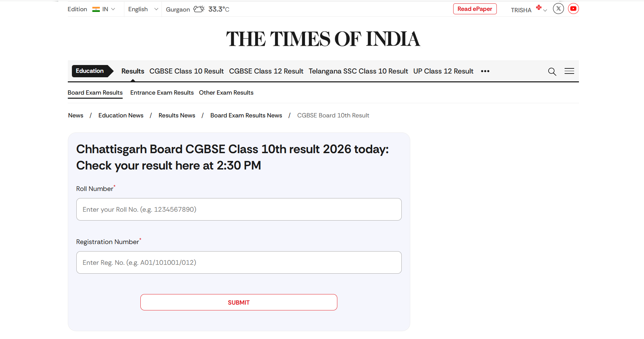Open the X (Twitter) social icon
Viewport: 644px width, 339px height.
click(x=558, y=9)
